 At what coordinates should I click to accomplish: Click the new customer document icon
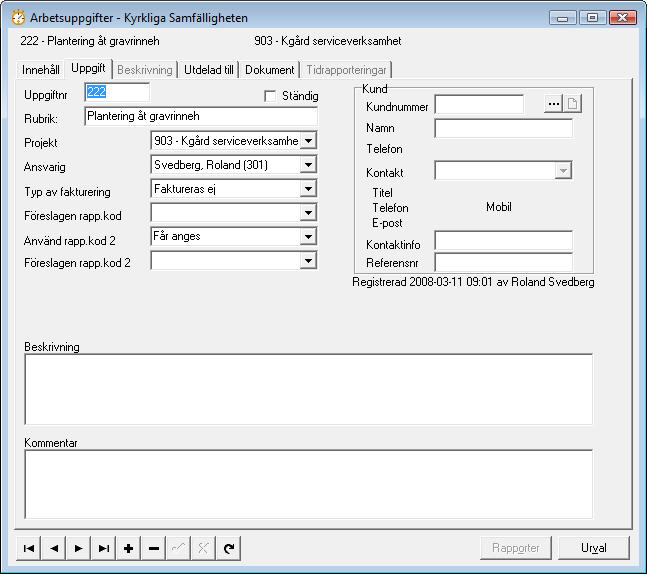572,104
